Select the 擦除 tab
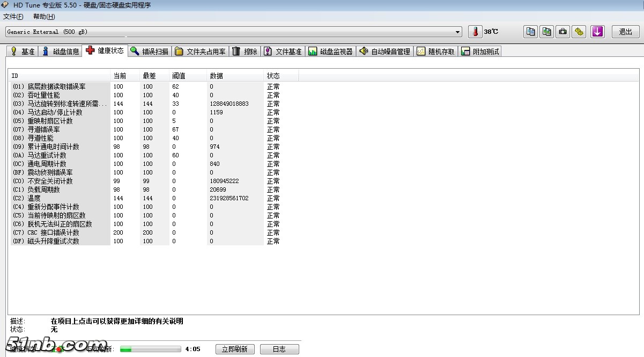This screenshot has width=644, height=357. 245,52
